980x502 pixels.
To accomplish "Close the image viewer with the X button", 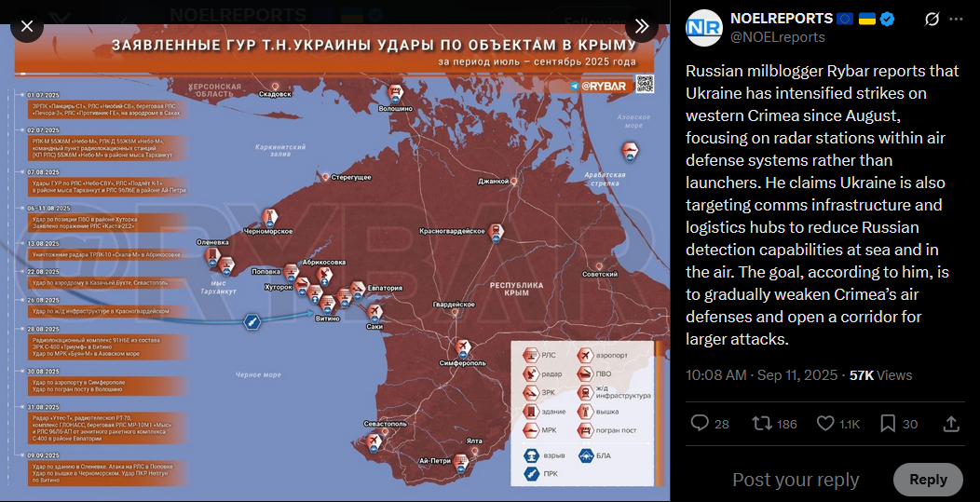I will click(27, 26).
